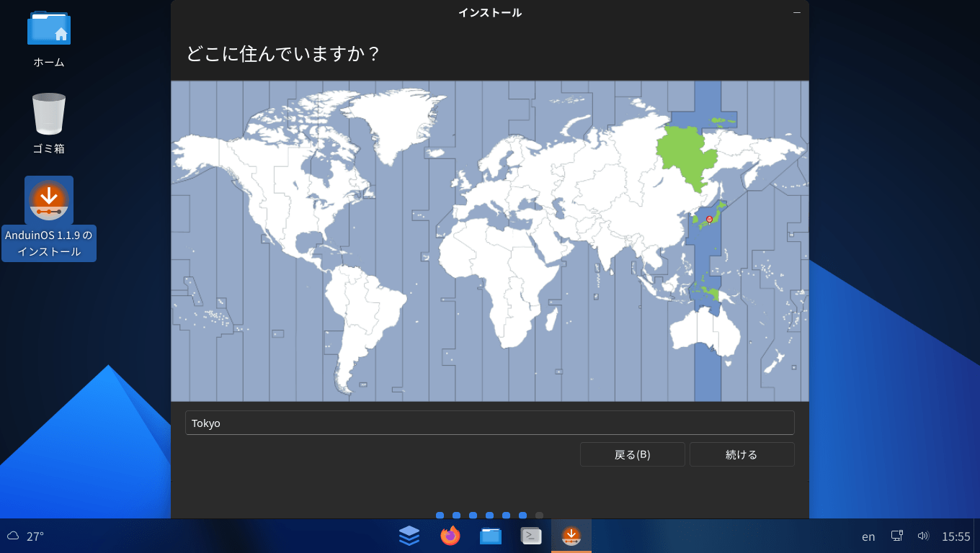The height and width of the screenshot is (553, 980).
Task: Open the terminal from the taskbar
Action: (531, 536)
